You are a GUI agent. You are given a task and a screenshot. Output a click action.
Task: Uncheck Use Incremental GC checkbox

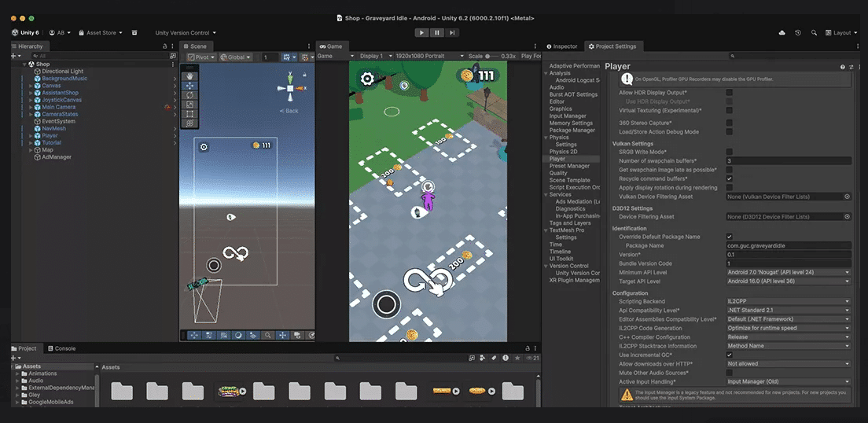coord(730,355)
